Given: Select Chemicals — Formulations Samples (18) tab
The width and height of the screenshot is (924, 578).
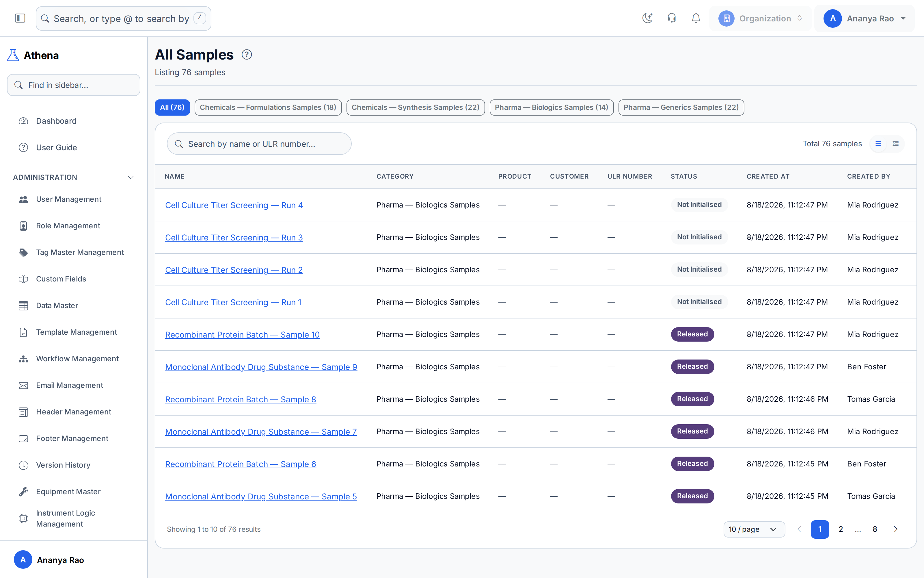Looking at the screenshot, I should (268, 108).
